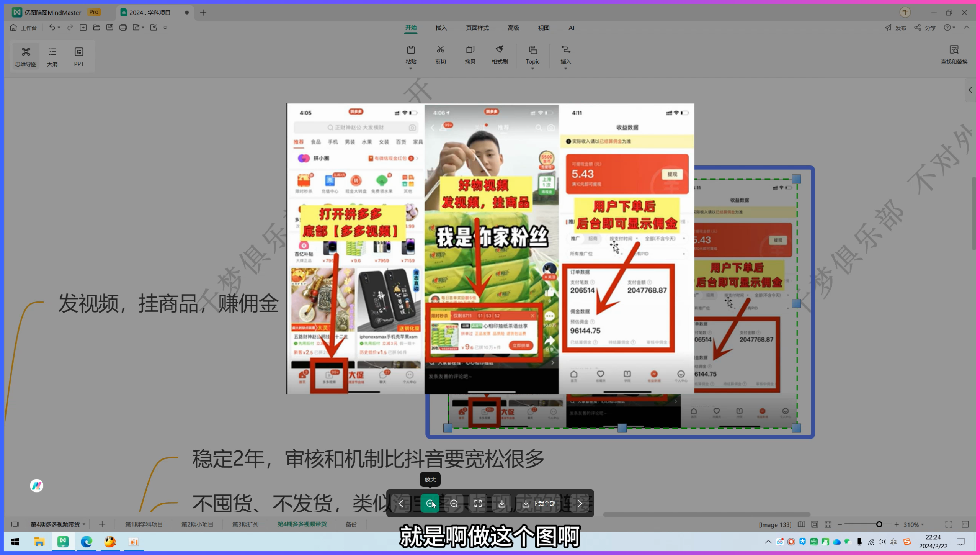Select the 开始 ribbon tab
This screenshot has height=555, width=980.
411,28
